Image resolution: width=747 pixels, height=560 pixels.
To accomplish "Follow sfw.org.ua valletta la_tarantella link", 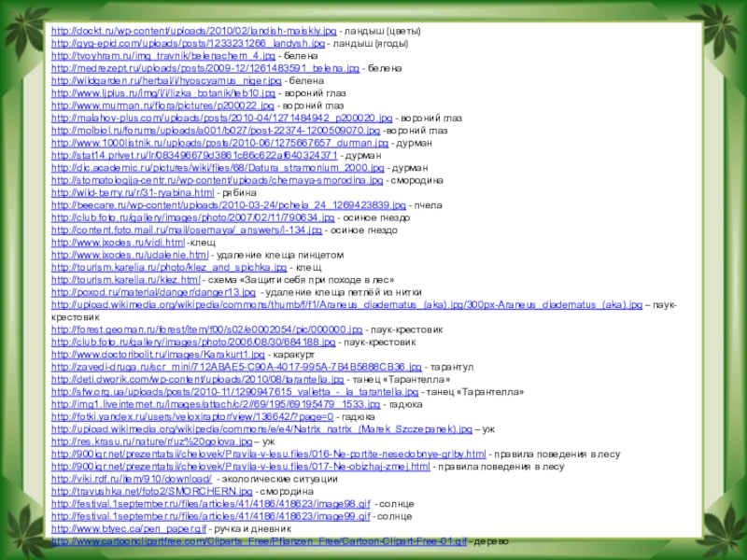I will pyautogui.click(x=234, y=391).
